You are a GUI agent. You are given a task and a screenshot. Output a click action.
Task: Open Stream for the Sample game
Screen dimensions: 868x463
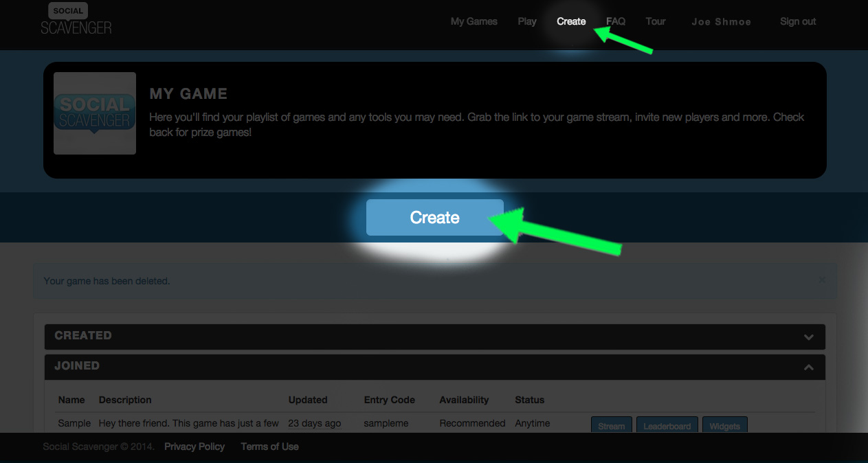[x=611, y=425]
